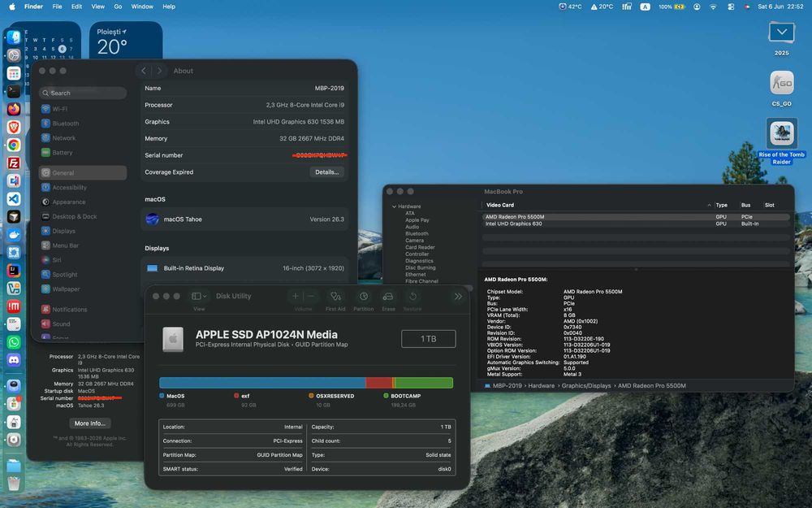The image size is (812, 508).
Task: Add a volume with the plus icon
Action: [296, 296]
